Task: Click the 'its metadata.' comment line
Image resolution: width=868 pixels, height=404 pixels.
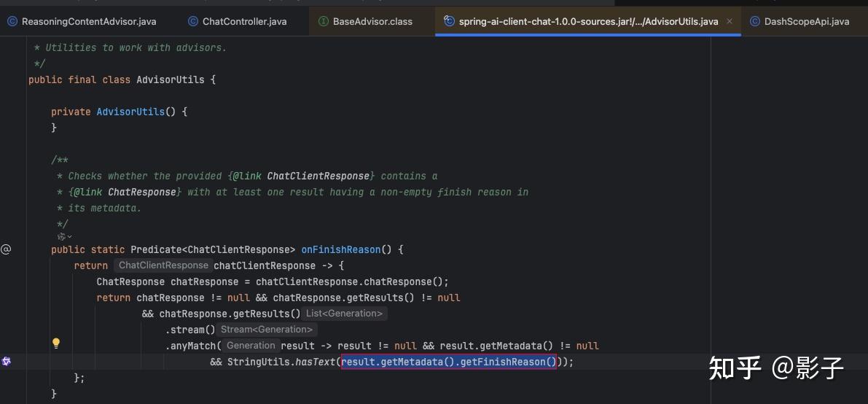Action: (x=105, y=209)
